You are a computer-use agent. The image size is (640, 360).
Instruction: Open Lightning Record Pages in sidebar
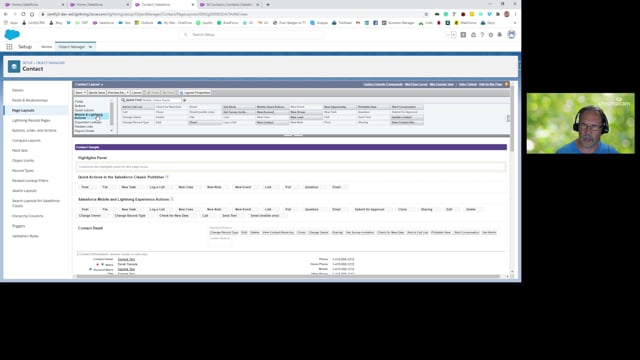[31, 120]
